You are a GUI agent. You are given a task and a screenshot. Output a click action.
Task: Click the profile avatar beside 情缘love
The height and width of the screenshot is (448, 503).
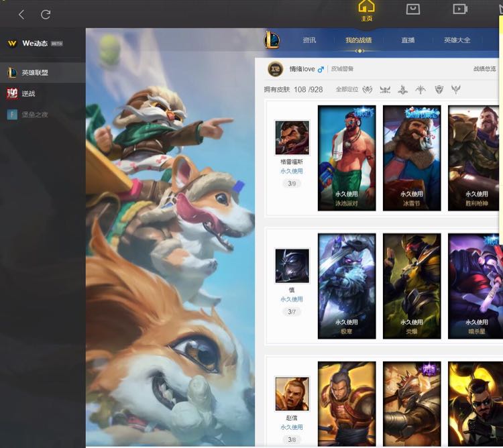coord(276,69)
